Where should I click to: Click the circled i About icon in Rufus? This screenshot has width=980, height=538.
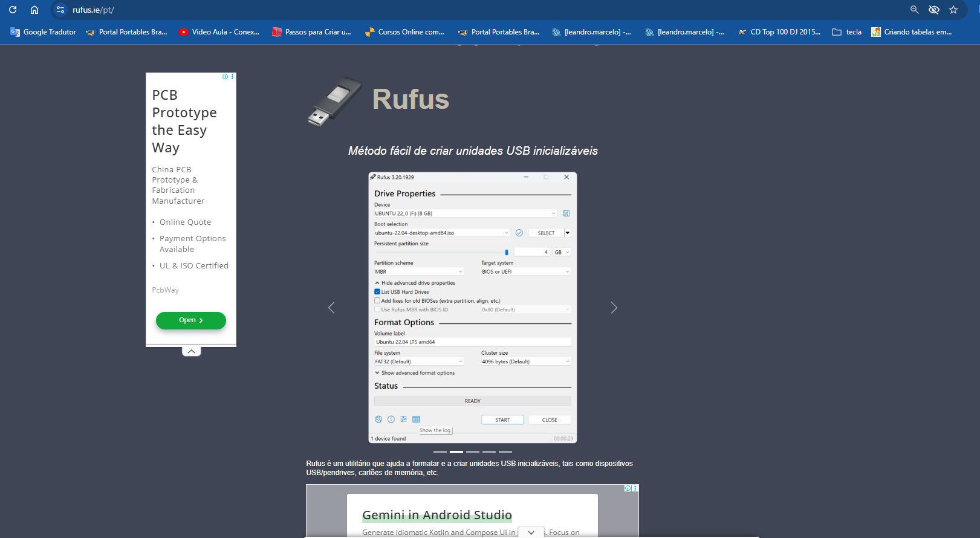391,420
